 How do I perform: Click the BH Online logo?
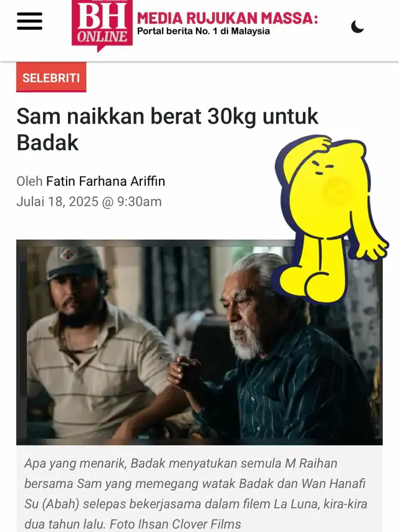(102, 26)
